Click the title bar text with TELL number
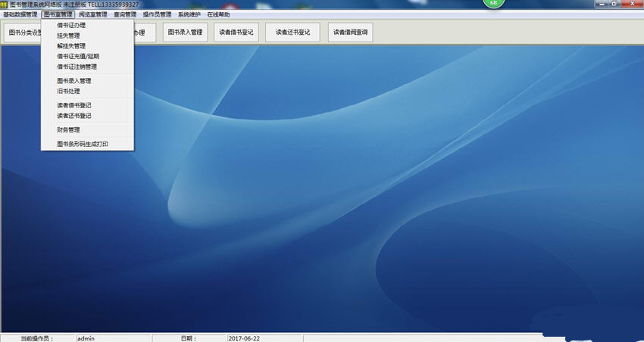Image resolution: width=644 pixels, height=342 pixels. pyautogui.click(x=74, y=5)
